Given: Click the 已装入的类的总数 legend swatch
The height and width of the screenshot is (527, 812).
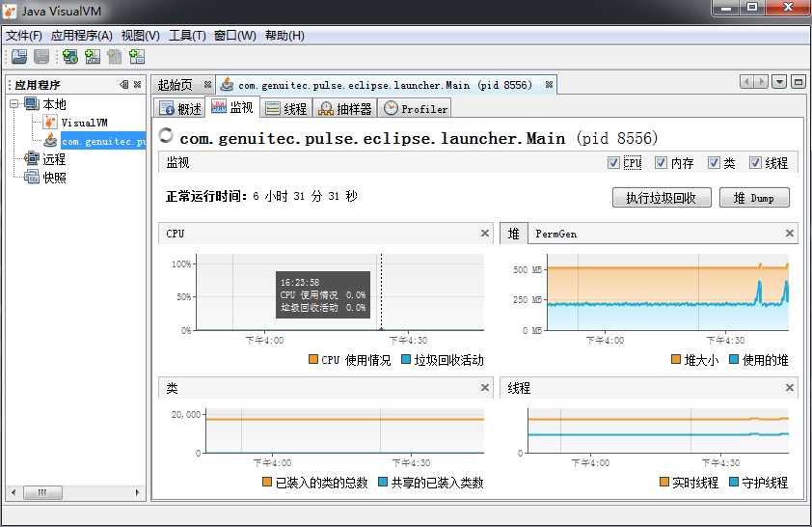Looking at the screenshot, I should click(267, 482).
